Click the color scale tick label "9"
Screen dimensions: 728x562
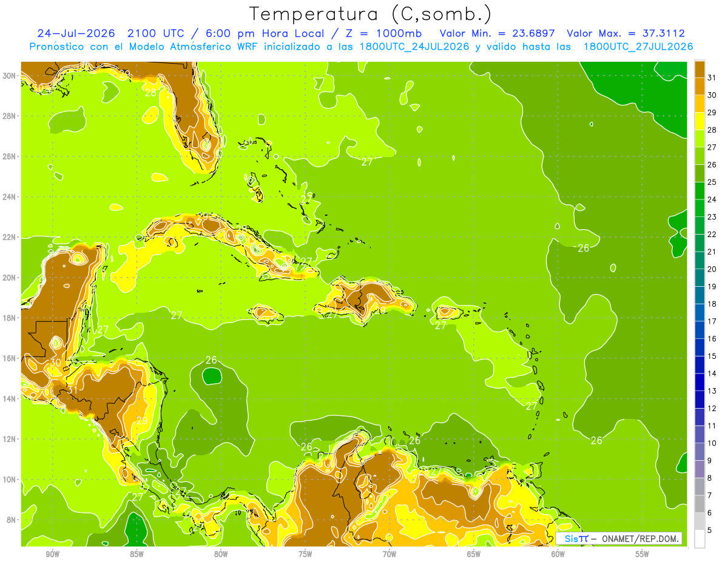(710, 461)
